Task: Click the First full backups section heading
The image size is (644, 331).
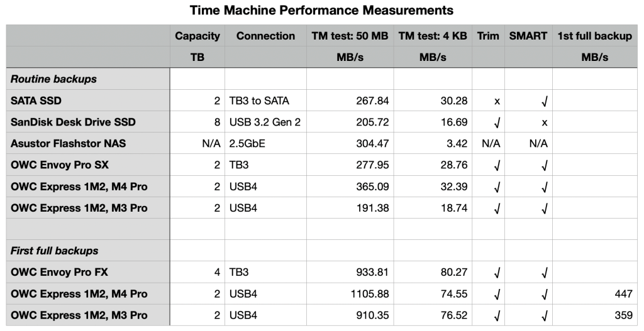Action: pos(54,251)
